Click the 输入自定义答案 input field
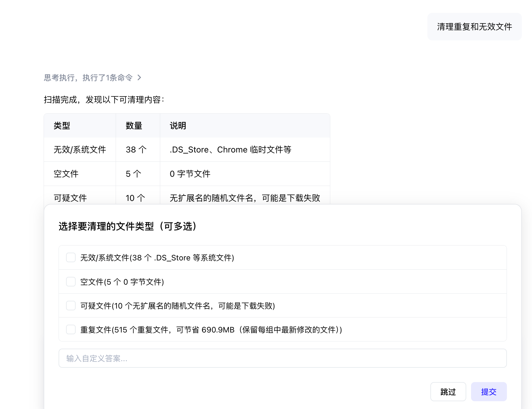Image resolution: width=532 pixels, height=409 pixels. pyautogui.click(x=282, y=358)
